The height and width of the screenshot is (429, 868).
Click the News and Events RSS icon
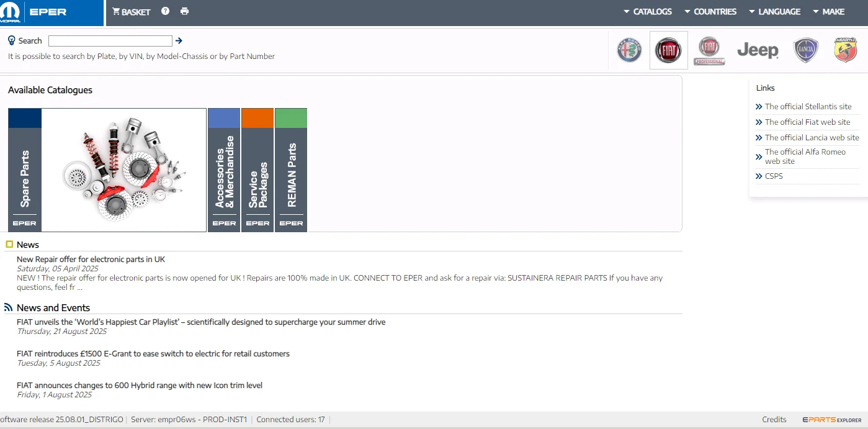pos(8,307)
